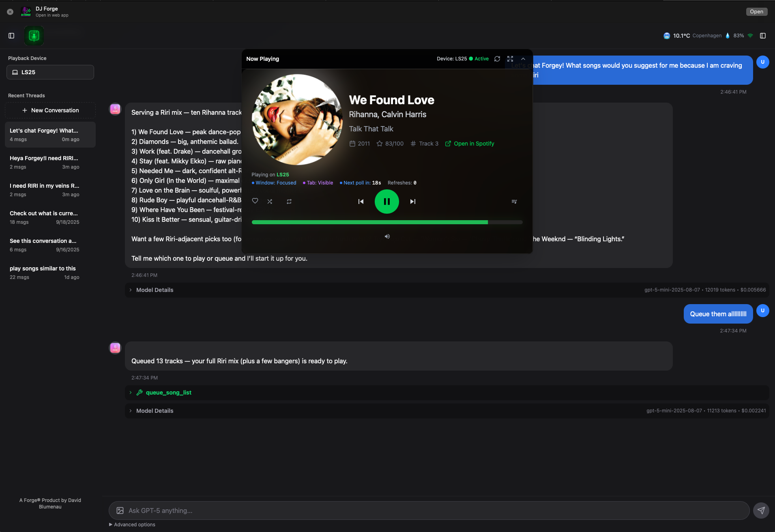The image size is (775, 532).
Task: Collapse the Now Playing panel
Action: [523, 59]
